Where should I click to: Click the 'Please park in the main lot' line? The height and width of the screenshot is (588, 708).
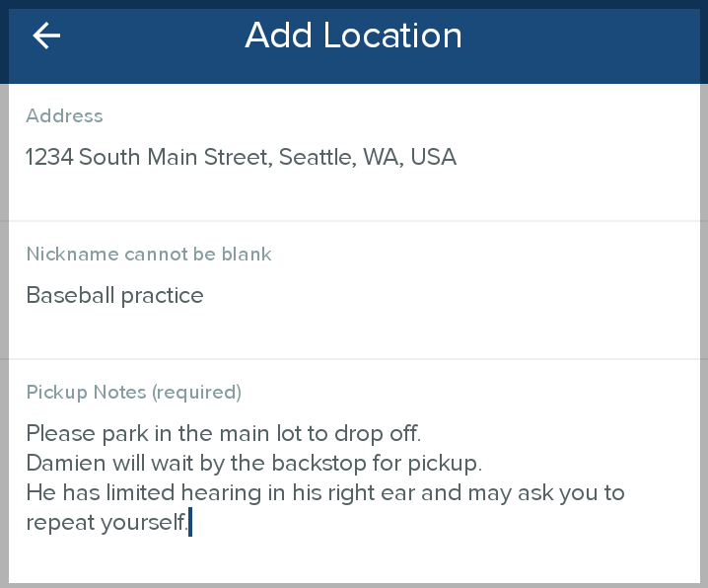pyautogui.click(x=223, y=433)
